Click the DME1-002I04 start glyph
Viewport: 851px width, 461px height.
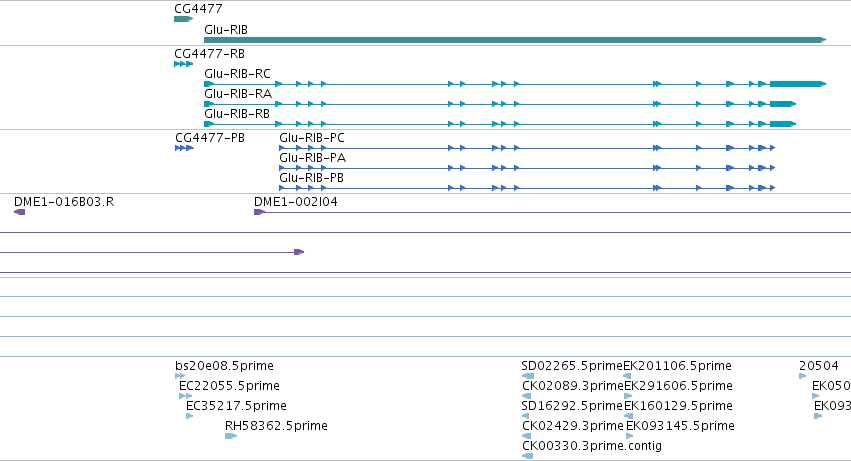(x=259, y=212)
